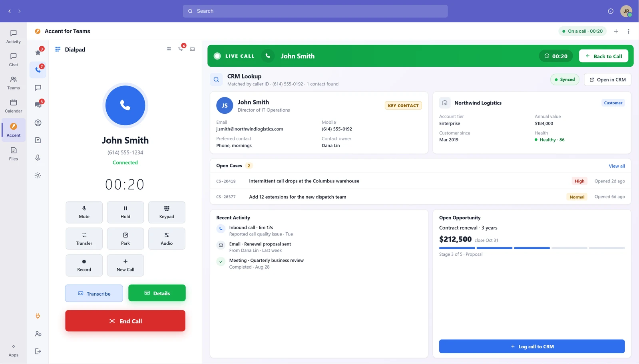Click the top Search field
This screenshot has height=364, width=639.
pyautogui.click(x=315, y=11)
